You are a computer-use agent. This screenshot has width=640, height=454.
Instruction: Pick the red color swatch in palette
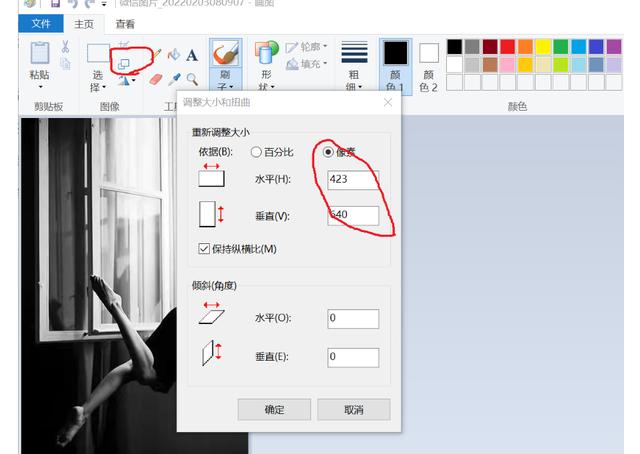(507, 47)
